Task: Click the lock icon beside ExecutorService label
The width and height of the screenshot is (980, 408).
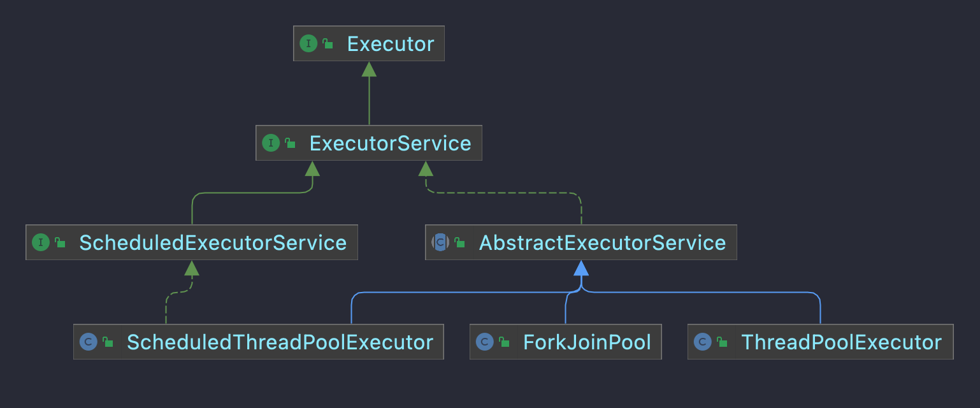Action: (290, 143)
